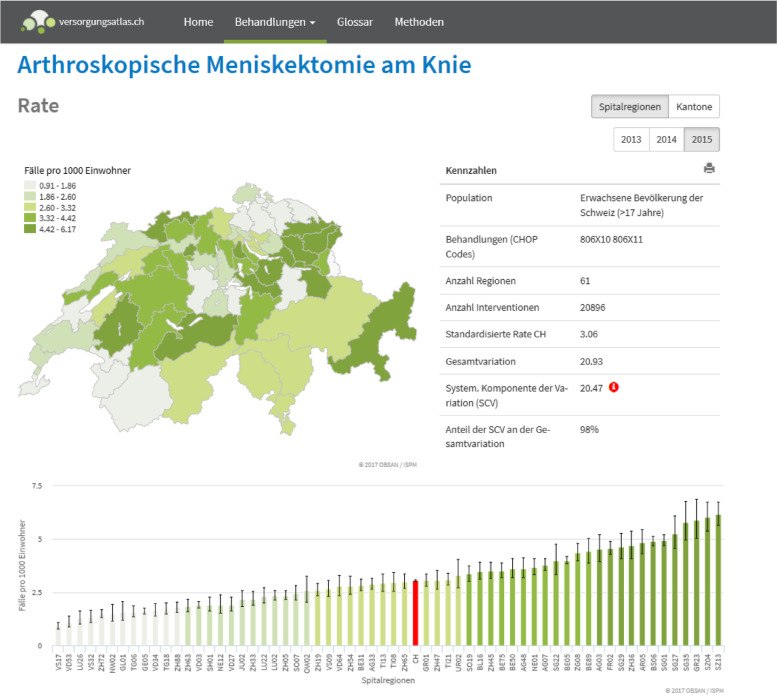777x695 pixels.
Task: Click the page title Arthroskopische Meniskektomie am Knie
Action: click(244, 65)
